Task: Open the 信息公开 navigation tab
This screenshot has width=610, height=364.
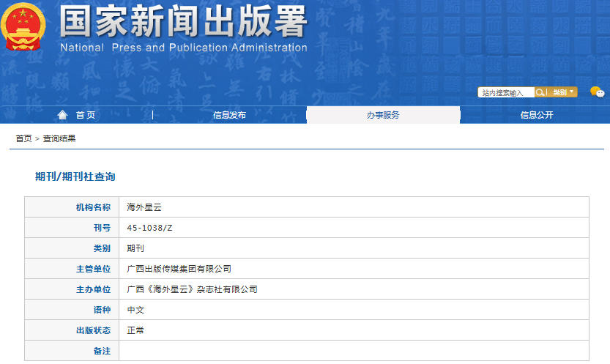Action: (x=537, y=115)
